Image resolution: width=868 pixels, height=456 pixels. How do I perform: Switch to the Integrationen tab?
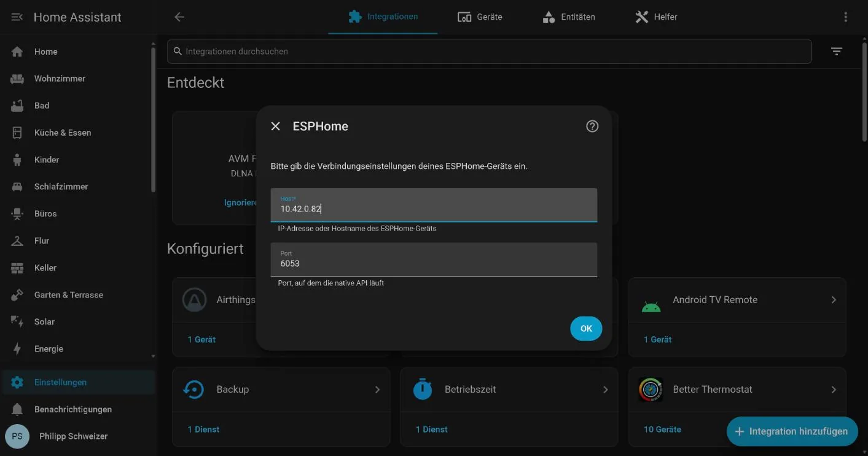tap(383, 17)
